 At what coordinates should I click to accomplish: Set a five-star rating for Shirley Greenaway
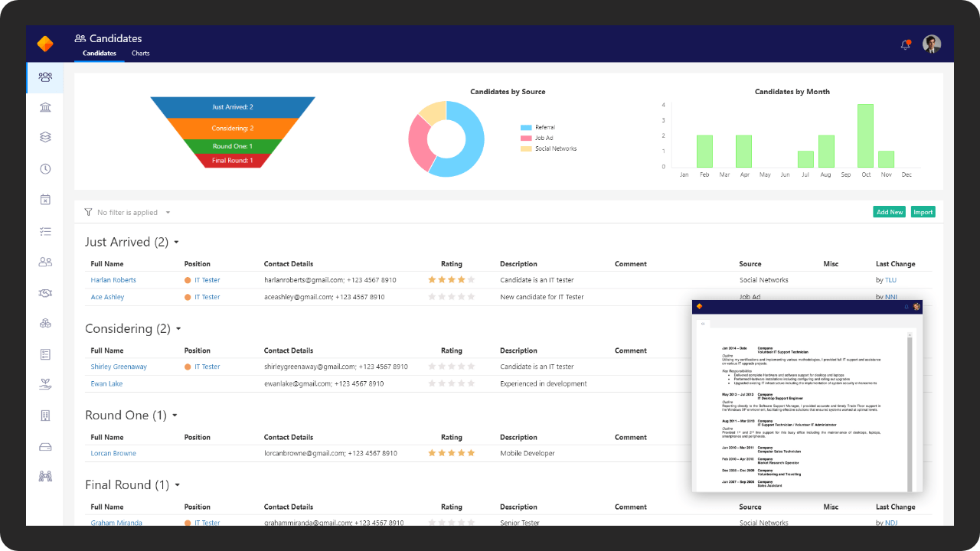[x=469, y=367]
